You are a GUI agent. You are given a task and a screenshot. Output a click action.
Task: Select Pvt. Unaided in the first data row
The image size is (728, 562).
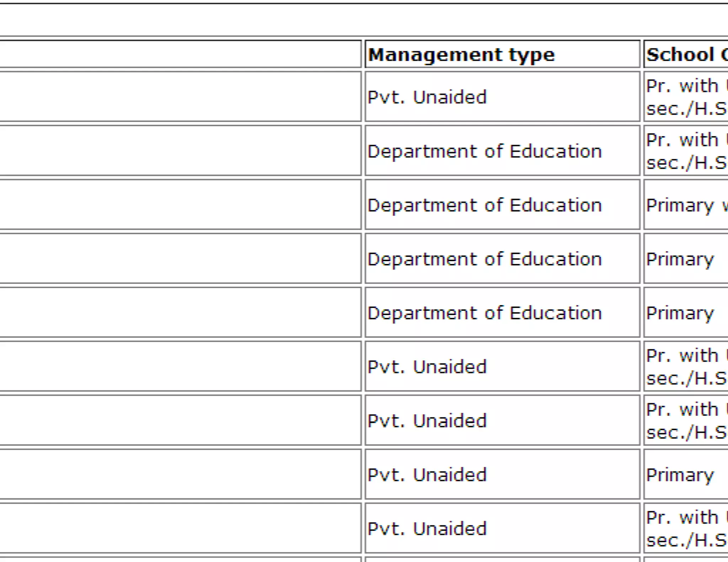(x=427, y=97)
